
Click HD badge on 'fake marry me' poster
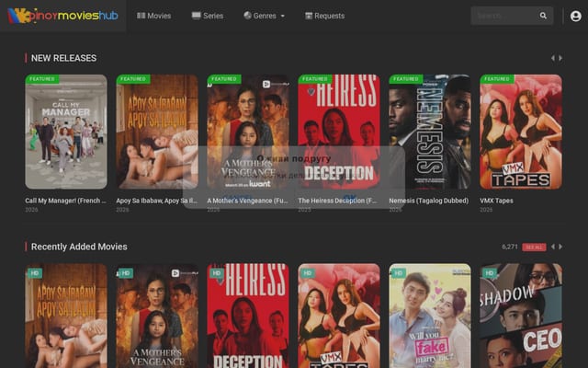tap(398, 273)
